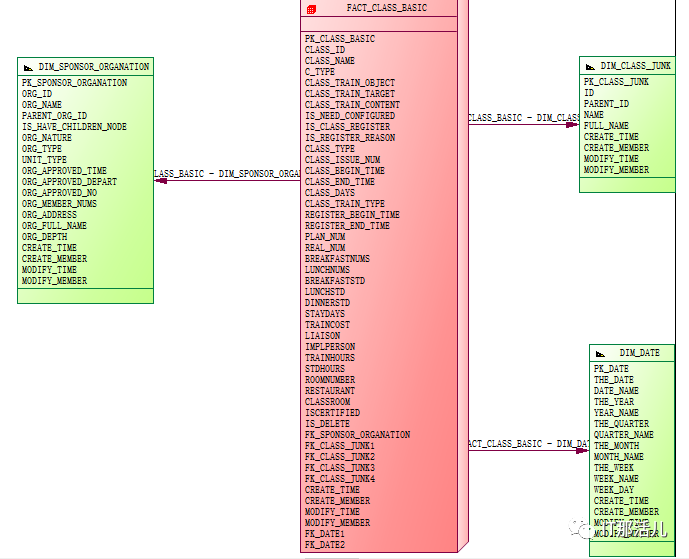Select REGISTER_END_TIME column
This screenshot has width=689, height=559.
348,225
